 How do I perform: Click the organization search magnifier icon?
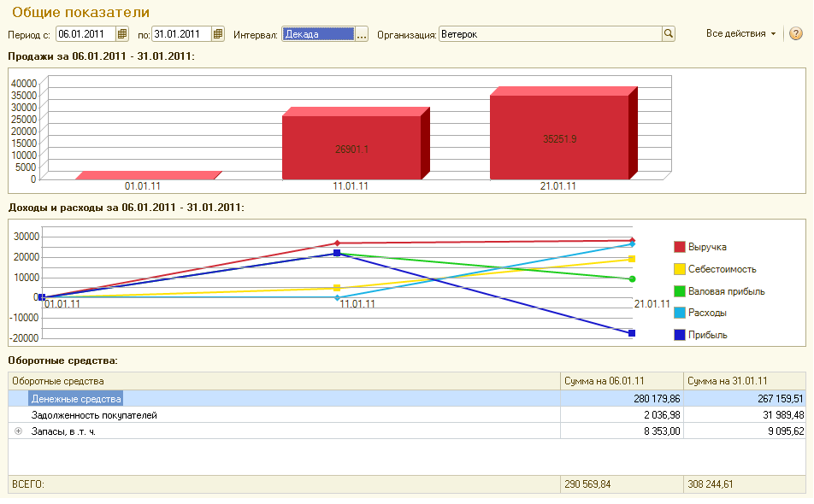[x=669, y=34]
